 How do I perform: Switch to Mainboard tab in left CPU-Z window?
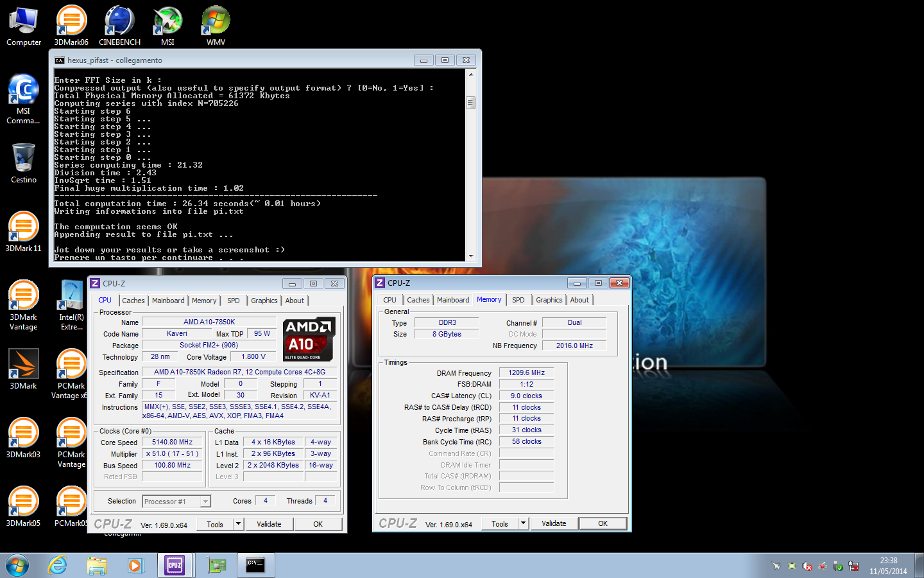point(168,301)
